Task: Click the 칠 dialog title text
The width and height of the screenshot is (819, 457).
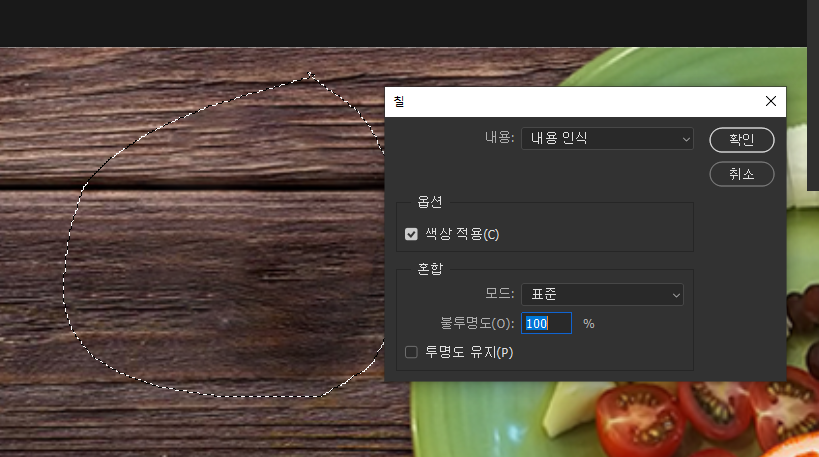Action: click(399, 101)
